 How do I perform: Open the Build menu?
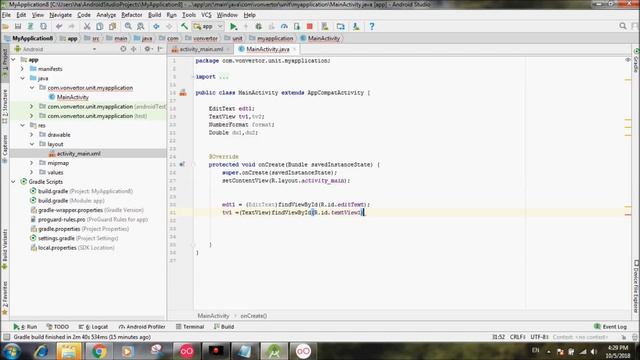(x=154, y=15)
